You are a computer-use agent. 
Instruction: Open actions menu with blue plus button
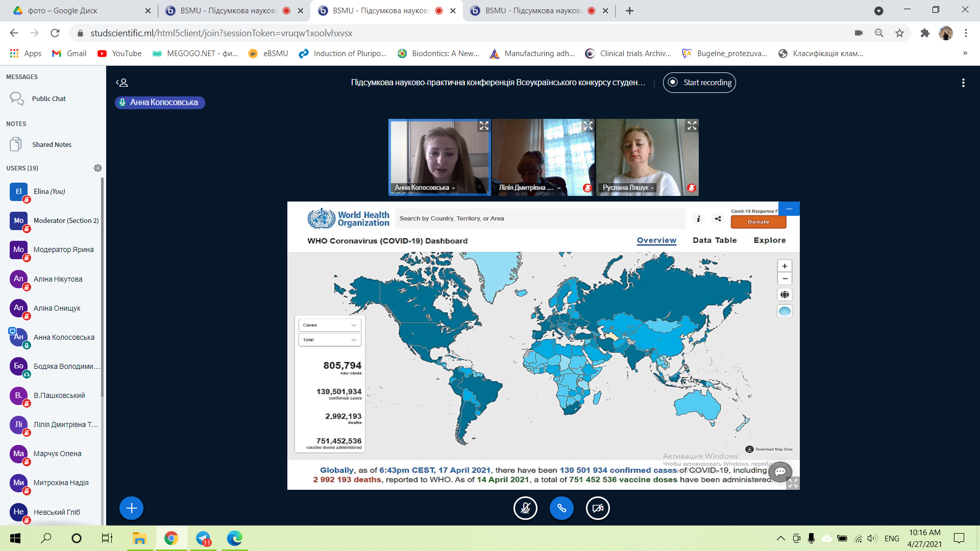(131, 508)
